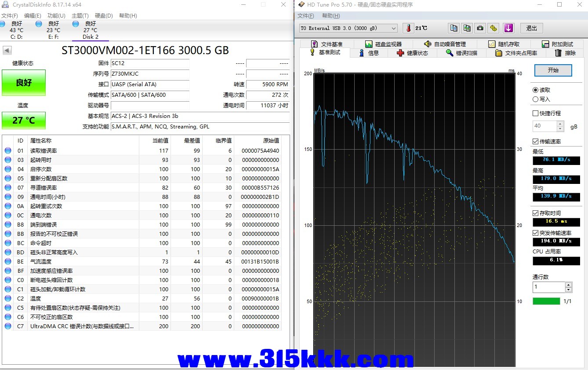Click the green pass progress bar
This screenshot has width=588, height=370.
click(546, 301)
